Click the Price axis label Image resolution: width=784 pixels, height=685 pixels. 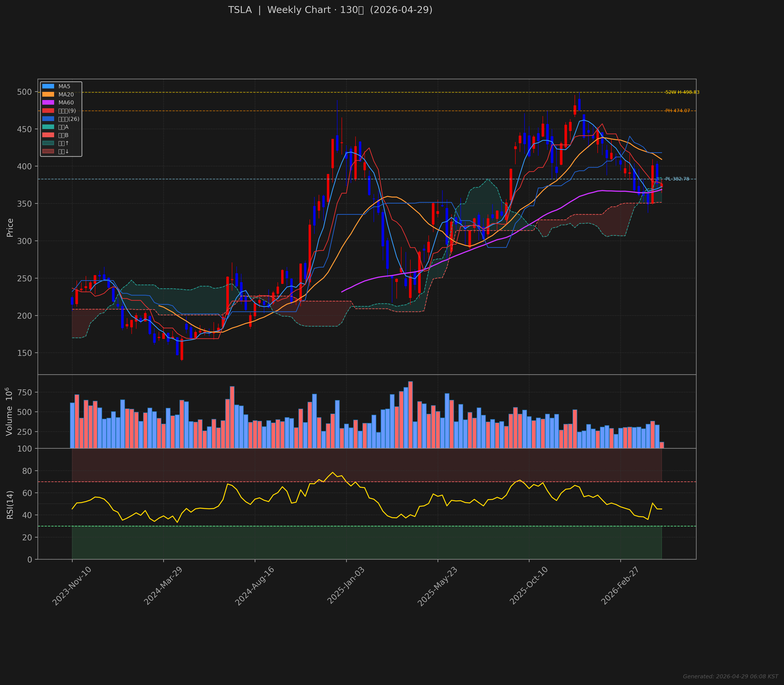(x=10, y=227)
